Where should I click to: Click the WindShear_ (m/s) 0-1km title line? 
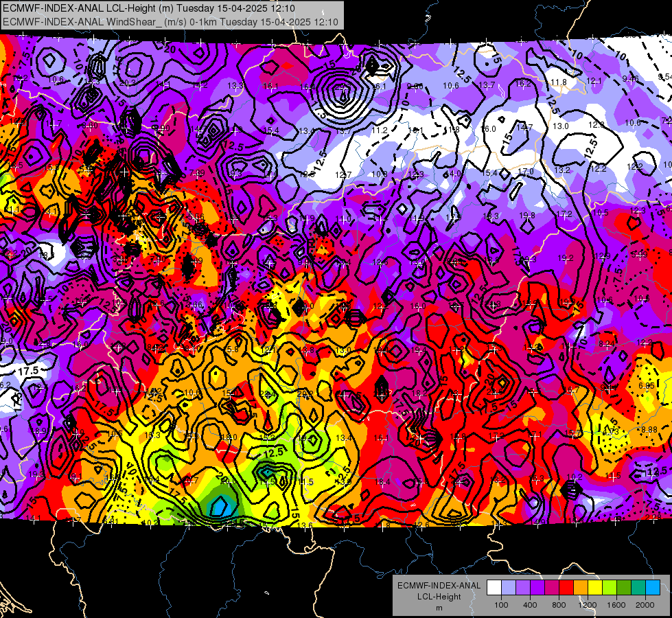[x=170, y=22]
